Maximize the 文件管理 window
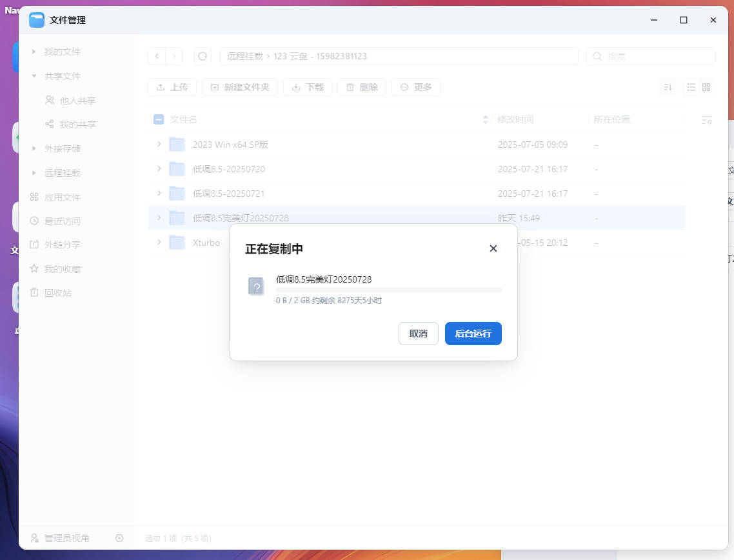Screen dimensions: 734x560 click(x=684, y=20)
